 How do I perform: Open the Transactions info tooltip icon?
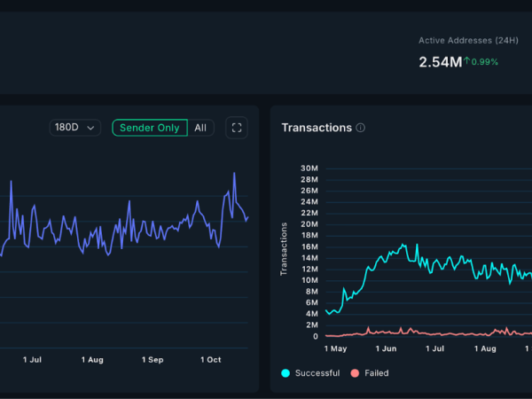coord(360,128)
